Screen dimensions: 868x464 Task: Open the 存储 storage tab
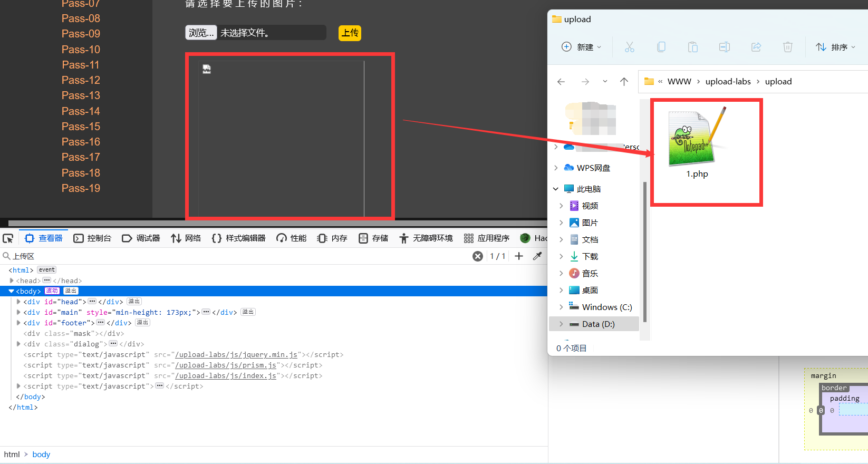[373, 238]
